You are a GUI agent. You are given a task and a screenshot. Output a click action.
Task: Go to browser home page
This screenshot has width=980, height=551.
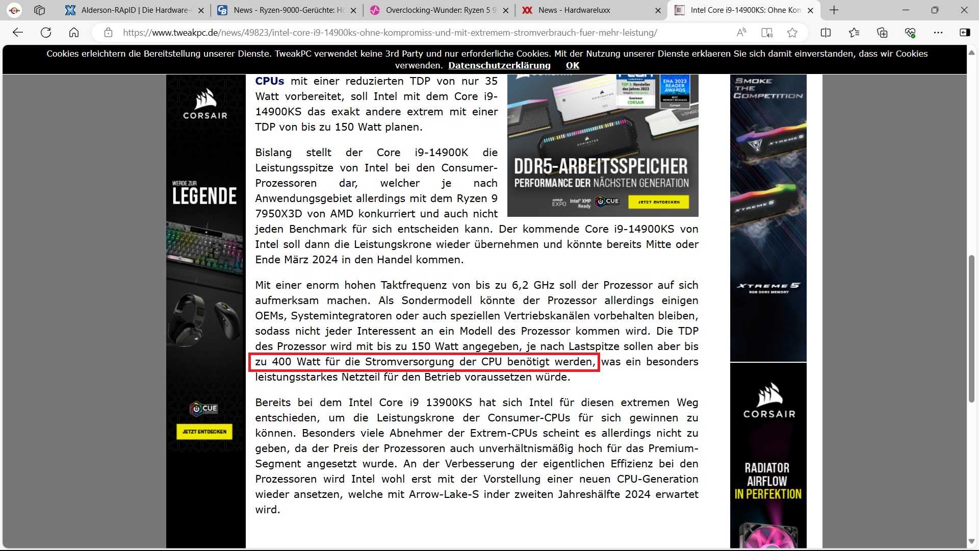pos(74,33)
